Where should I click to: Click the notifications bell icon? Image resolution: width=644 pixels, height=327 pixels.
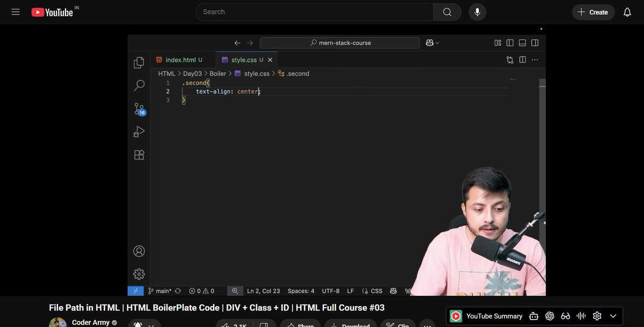tap(627, 11)
